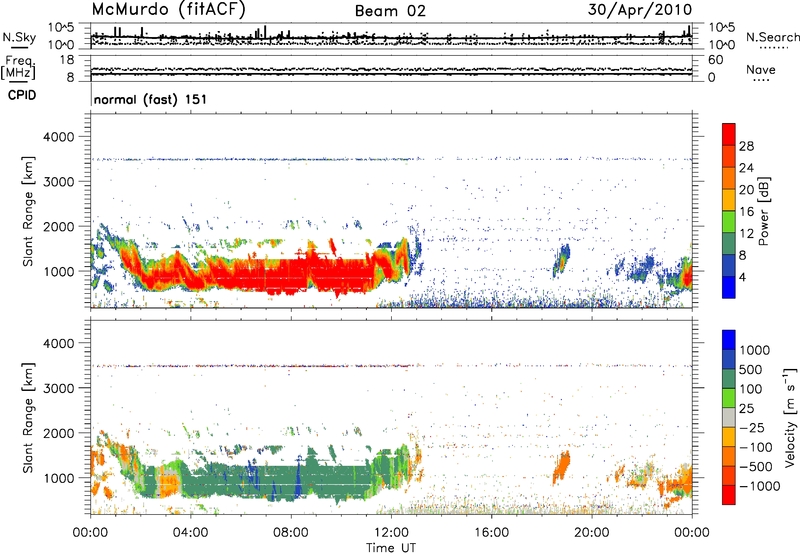Click the 500 tick label on velocity colorbar
800x554 pixels.
[x=751, y=369]
